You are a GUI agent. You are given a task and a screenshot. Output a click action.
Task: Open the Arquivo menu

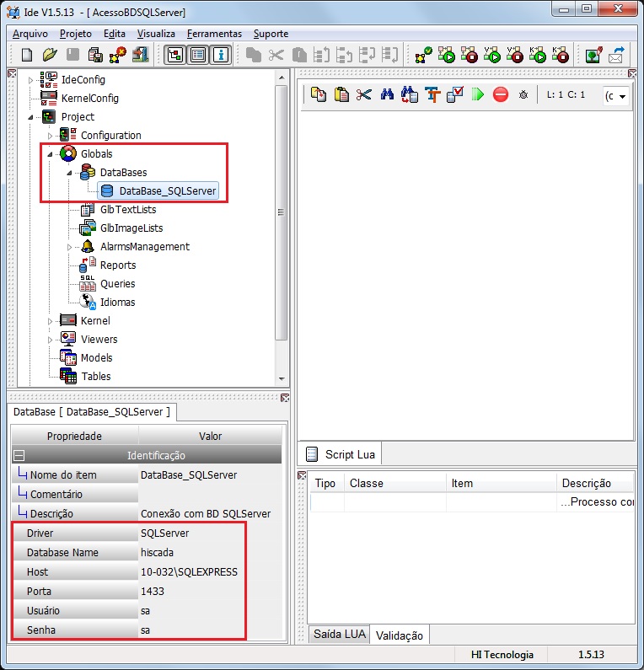click(x=30, y=34)
